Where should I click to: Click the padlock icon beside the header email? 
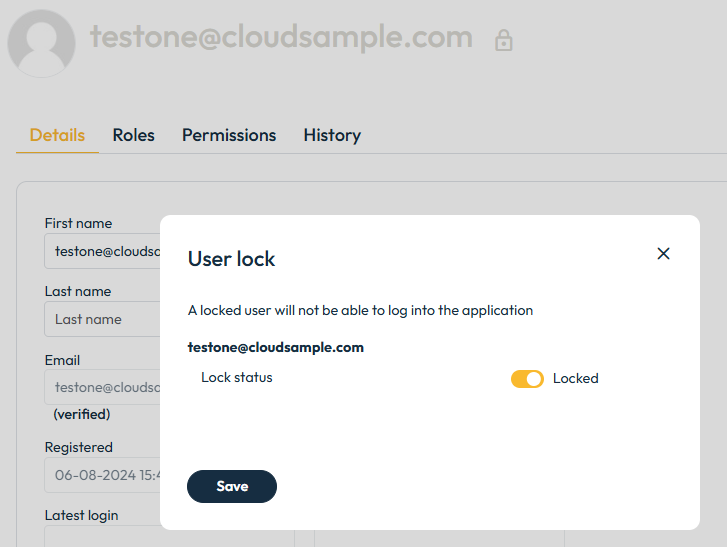504,40
